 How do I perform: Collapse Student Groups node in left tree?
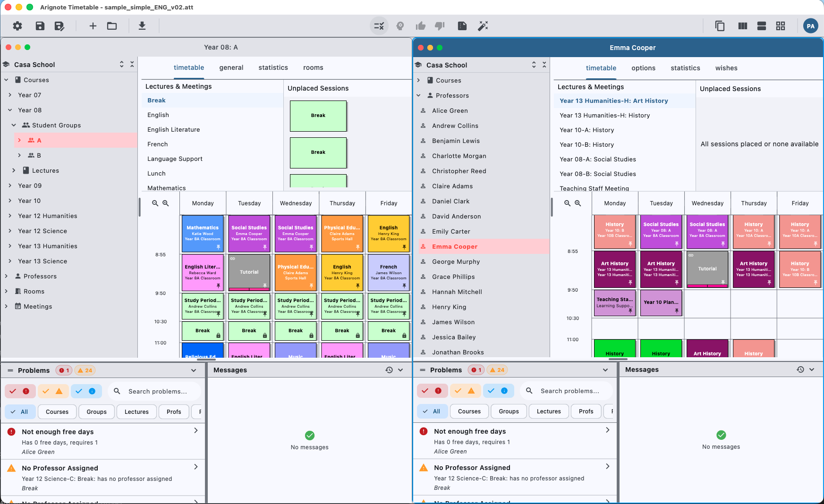point(14,125)
